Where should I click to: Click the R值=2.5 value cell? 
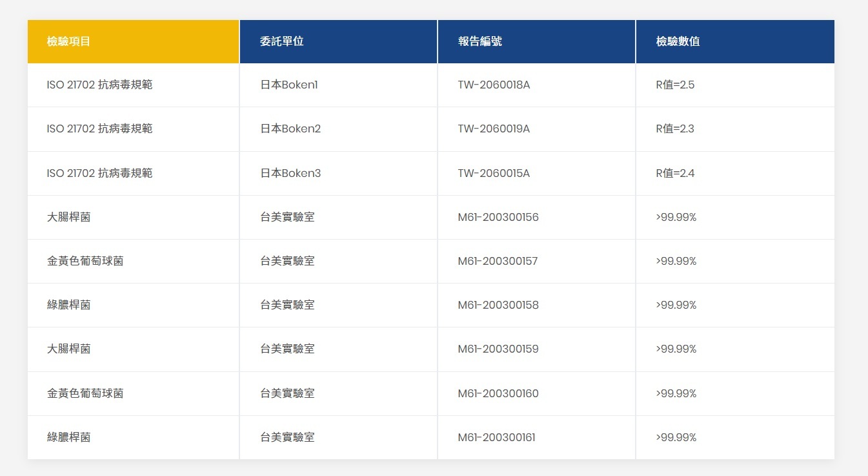(x=675, y=85)
